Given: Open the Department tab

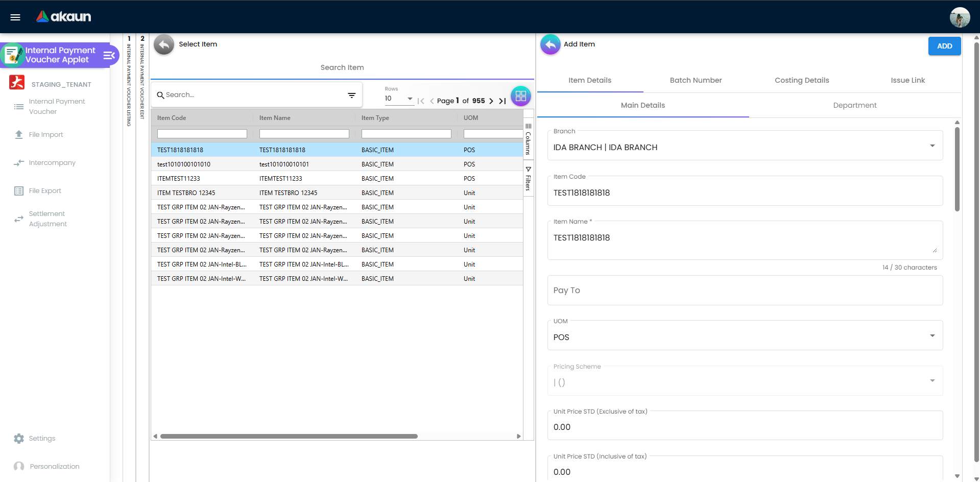Looking at the screenshot, I should click(854, 105).
